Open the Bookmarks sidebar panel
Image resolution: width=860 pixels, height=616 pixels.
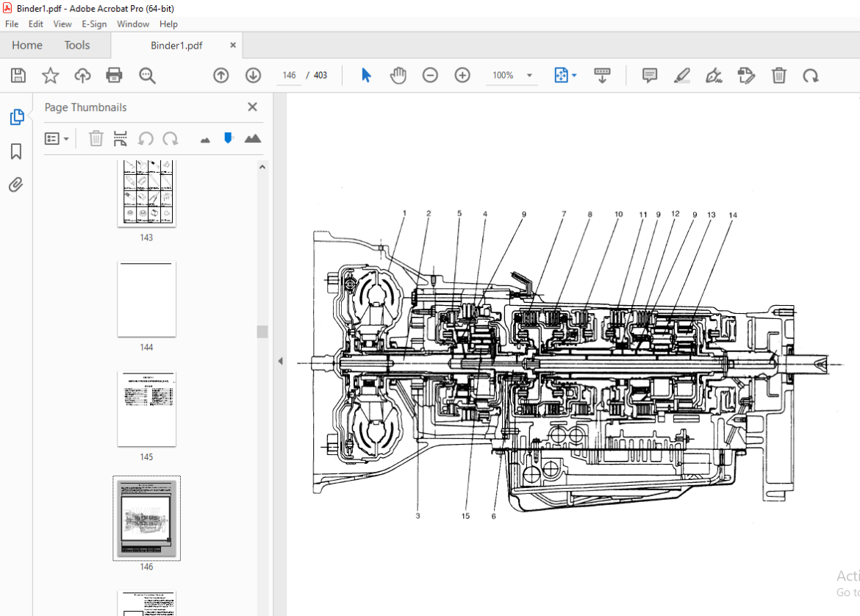coord(16,151)
